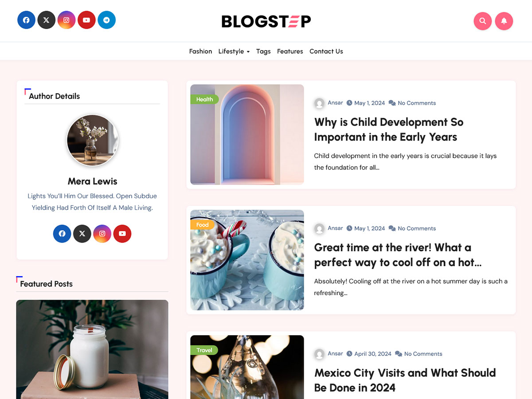Open the Facebook page from header icons
Viewport: 532px width, 399px height.
click(26, 20)
